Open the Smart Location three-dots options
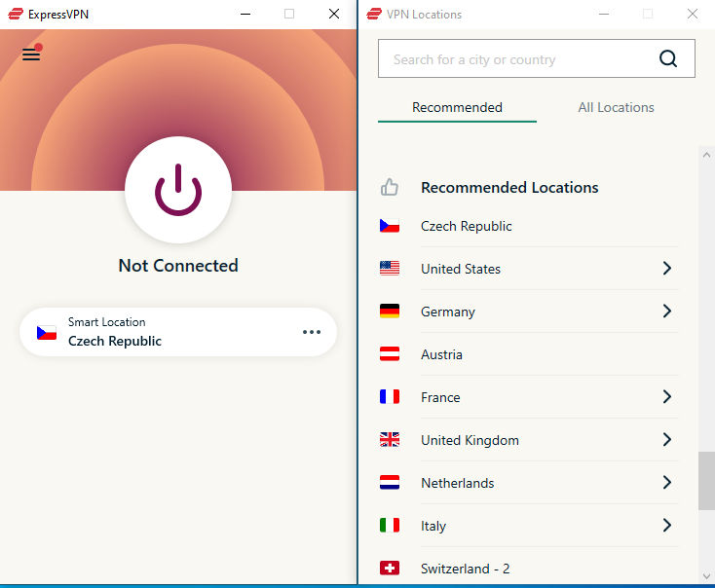Image resolution: width=715 pixels, height=588 pixels. [x=312, y=332]
